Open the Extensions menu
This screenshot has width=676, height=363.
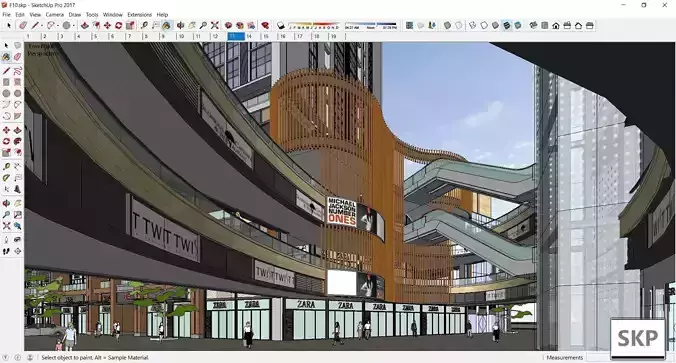coord(139,15)
